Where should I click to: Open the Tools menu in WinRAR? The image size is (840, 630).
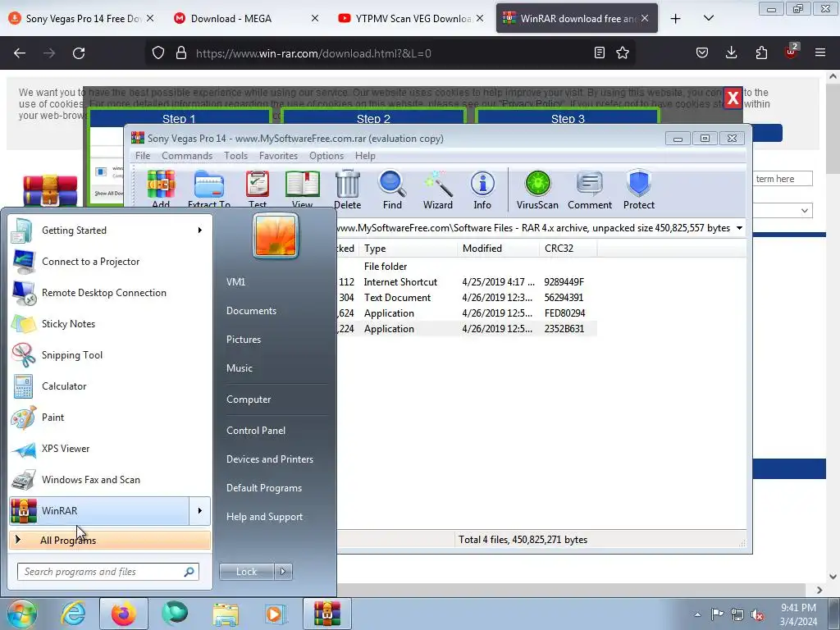[235, 156]
